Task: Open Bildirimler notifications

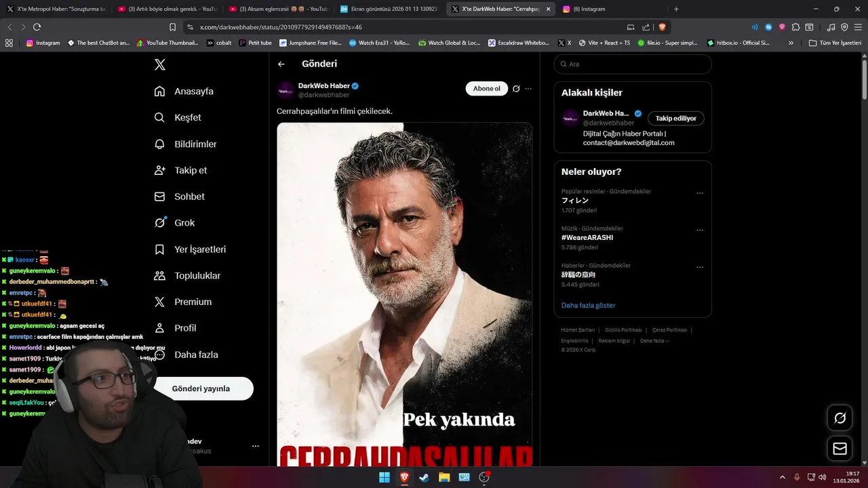Action: tap(185, 144)
